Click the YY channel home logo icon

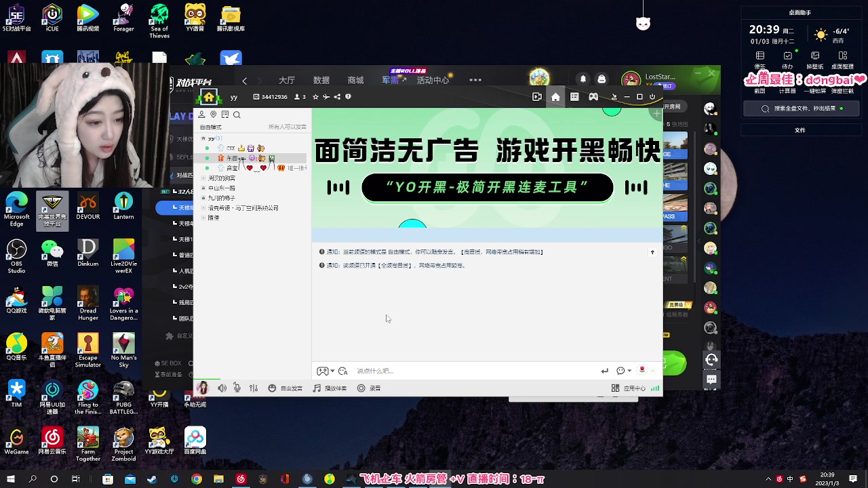click(209, 97)
